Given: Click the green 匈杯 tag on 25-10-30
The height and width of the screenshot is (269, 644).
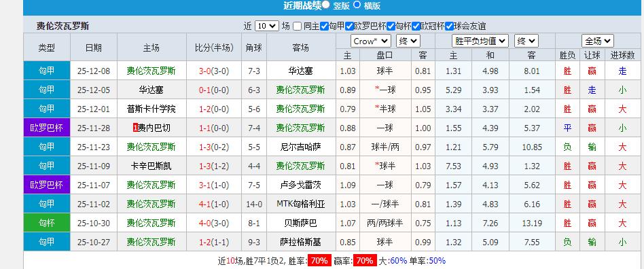Looking at the screenshot, I should click(47, 223).
